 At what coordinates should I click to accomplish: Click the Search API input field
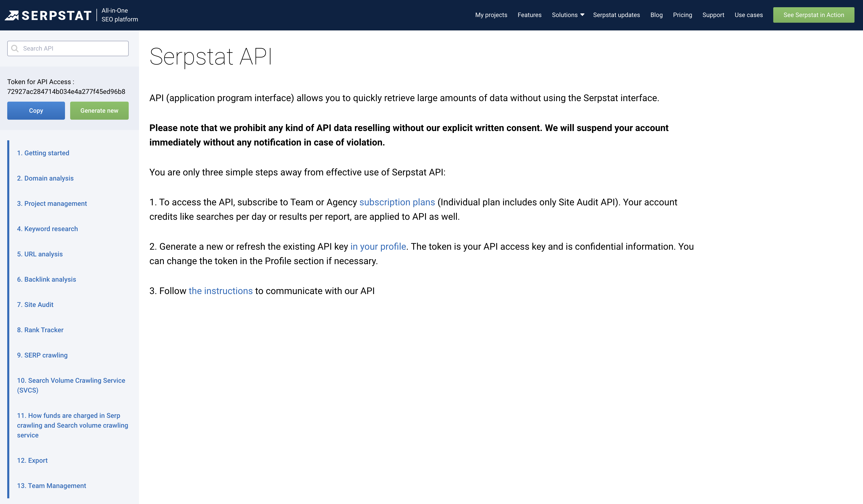pos(68,48)
